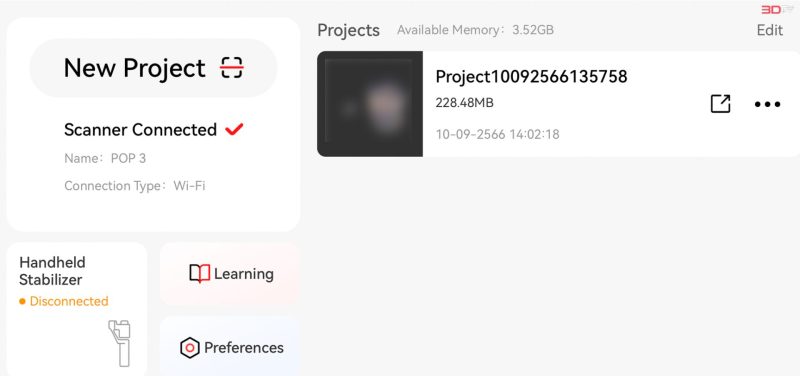The height and width of the screenshot is (376, 800).
Task: Click the red Scanner Connected checkmark
Action: pyautogui.click(x=234, y=130)
